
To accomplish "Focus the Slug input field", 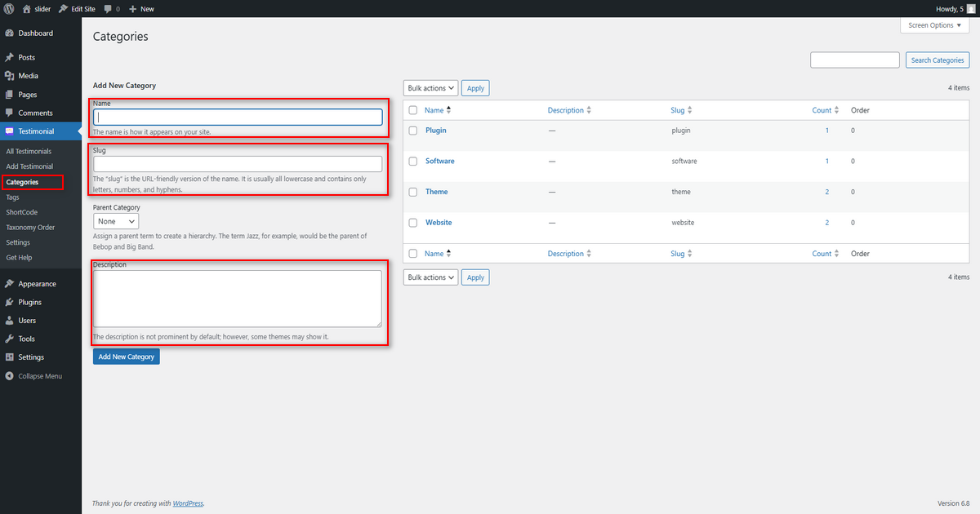I will click(x=238, y=164).
